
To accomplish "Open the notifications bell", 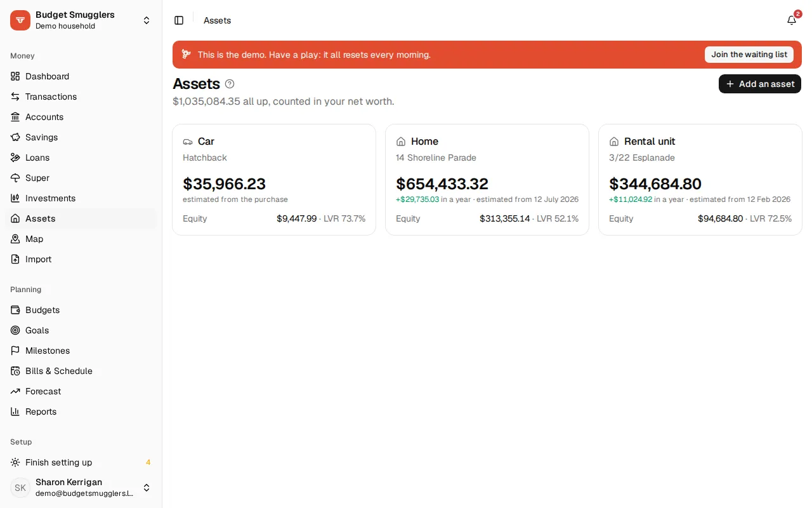I will tap(792, 20).
